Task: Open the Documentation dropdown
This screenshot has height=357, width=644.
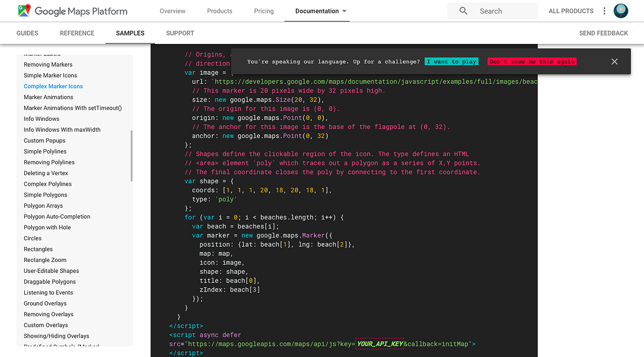Action: (318, 10)
